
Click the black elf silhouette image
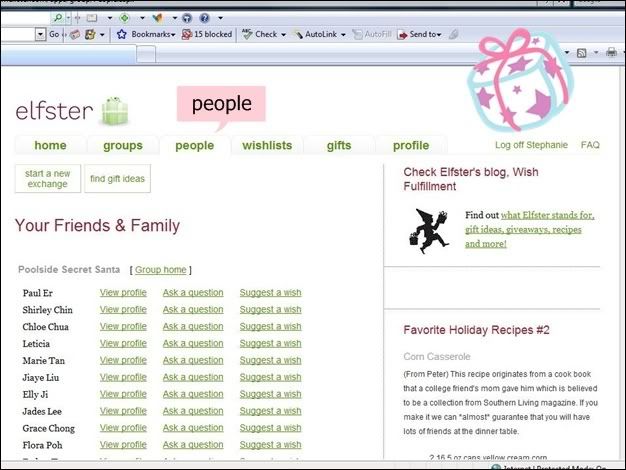tap(429, 231)
